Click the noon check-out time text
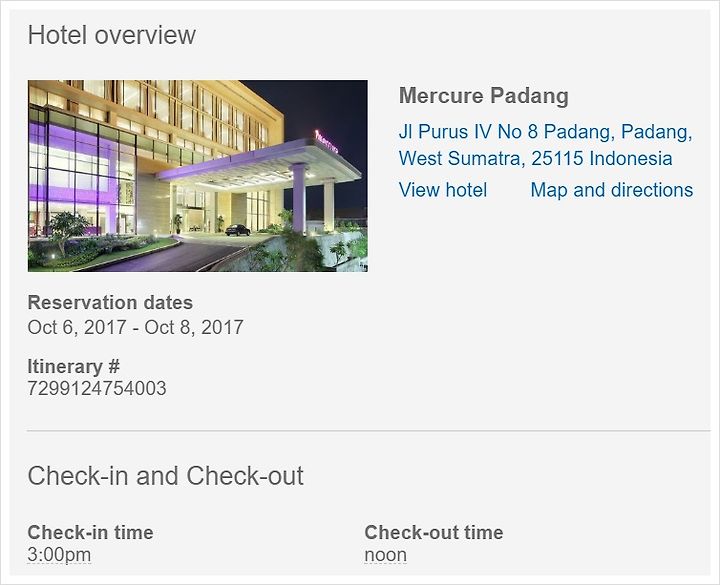Viewport: 720px width, 585px height. (385, 555)
